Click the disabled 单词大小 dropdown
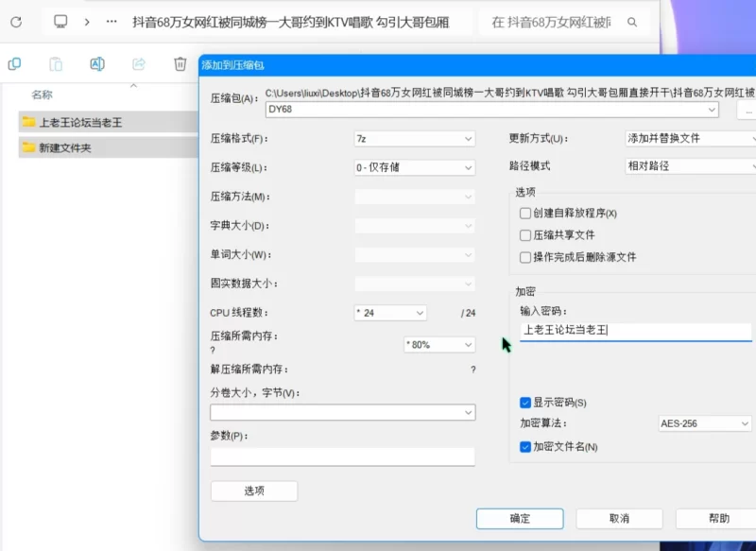 click(x=415, y=254)
